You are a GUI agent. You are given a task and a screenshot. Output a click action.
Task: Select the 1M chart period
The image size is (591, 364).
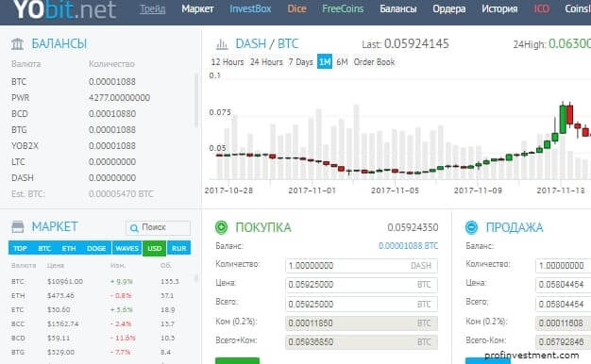point(325,61)
